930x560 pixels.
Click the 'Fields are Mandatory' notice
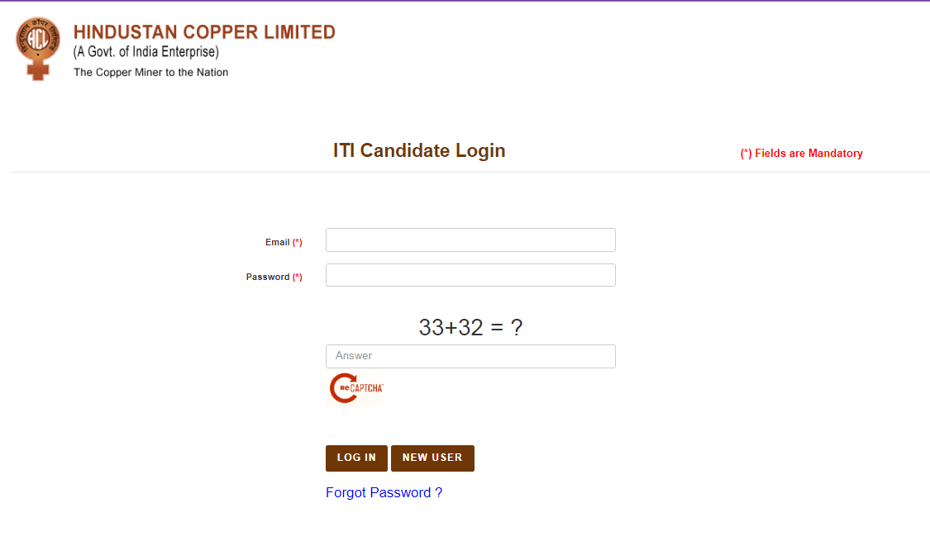pyautogui.click(x=808, y=154)
